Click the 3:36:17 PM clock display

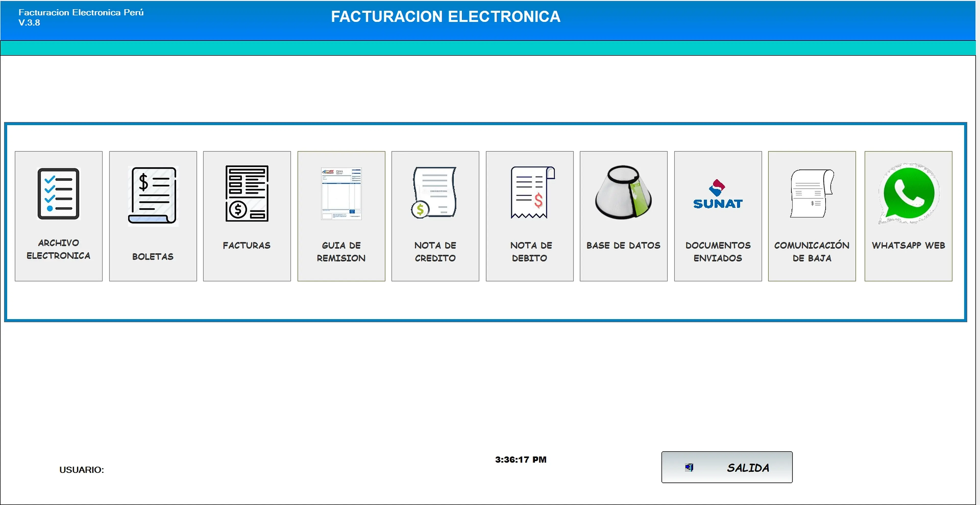point(520,459)
